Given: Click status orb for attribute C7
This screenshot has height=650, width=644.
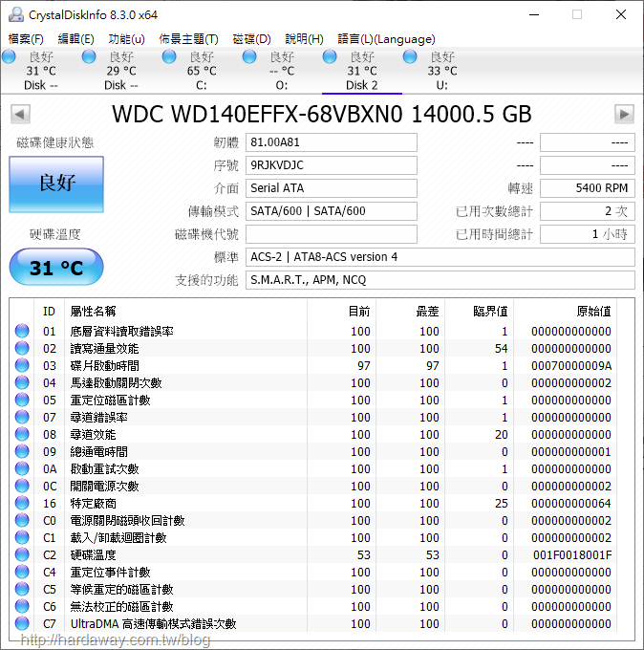Looking at the screenshot, I should pos(22,623).
